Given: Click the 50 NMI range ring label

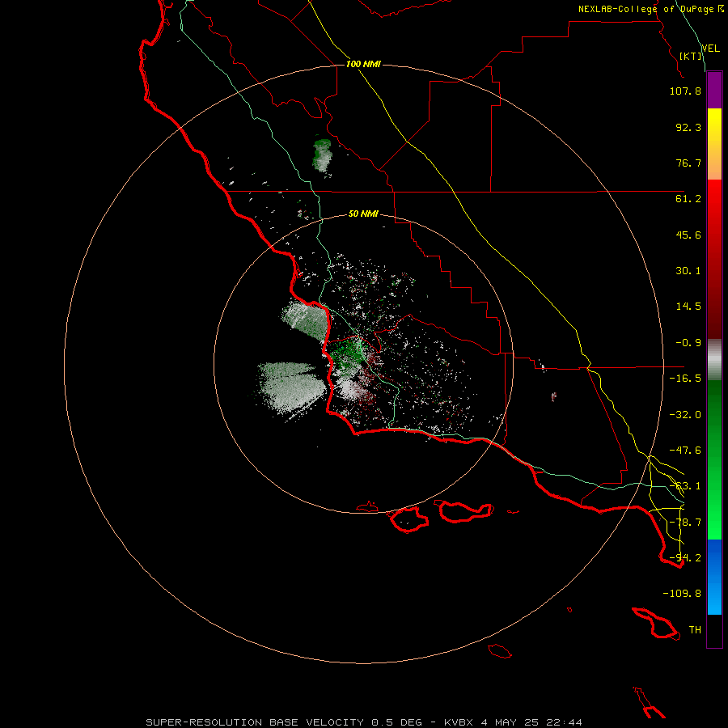Looking at the screenshot, I should pos(363,214).
